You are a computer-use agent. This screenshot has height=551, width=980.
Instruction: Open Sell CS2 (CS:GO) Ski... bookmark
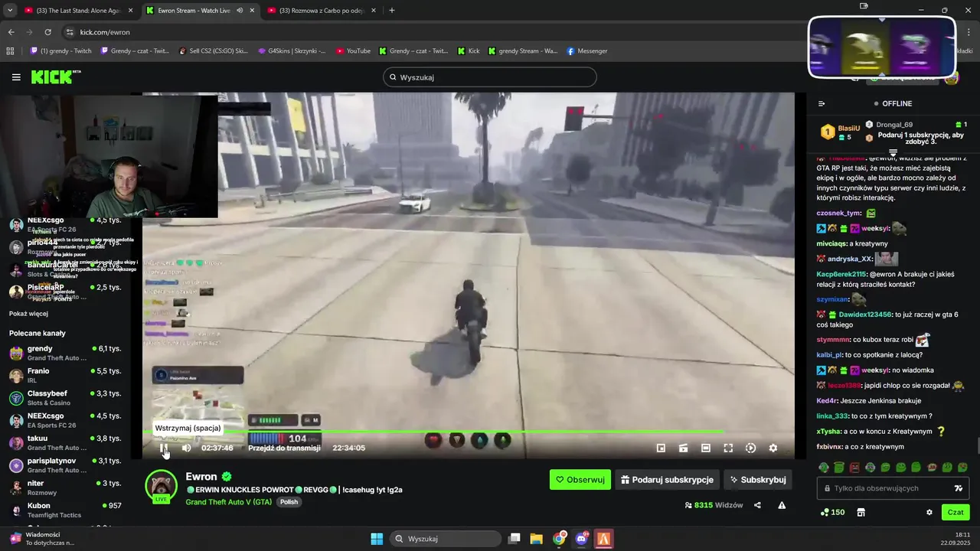(x=213, y=51)
